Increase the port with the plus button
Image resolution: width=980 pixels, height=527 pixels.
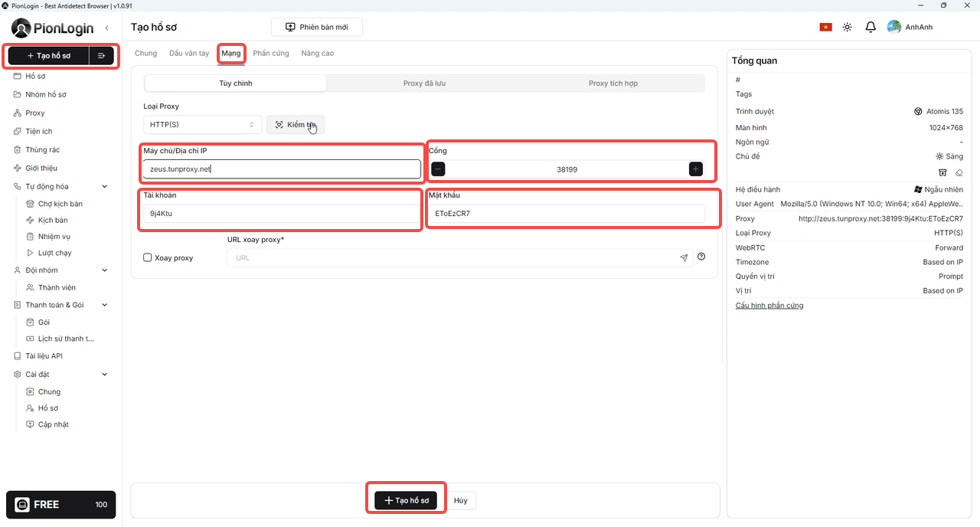tap(695, 169)
